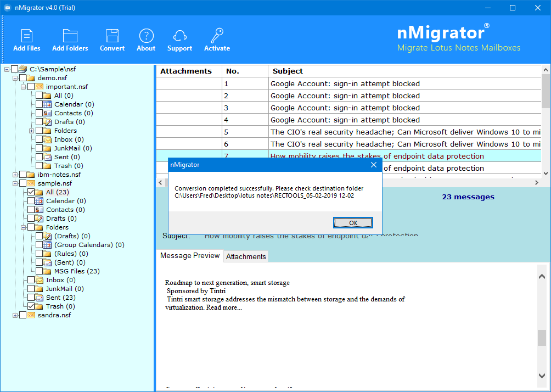Check the demo.nsf checkbox
Image resolution: width=551 pixels, height=392 pixels.
click(x=23, y=78)
